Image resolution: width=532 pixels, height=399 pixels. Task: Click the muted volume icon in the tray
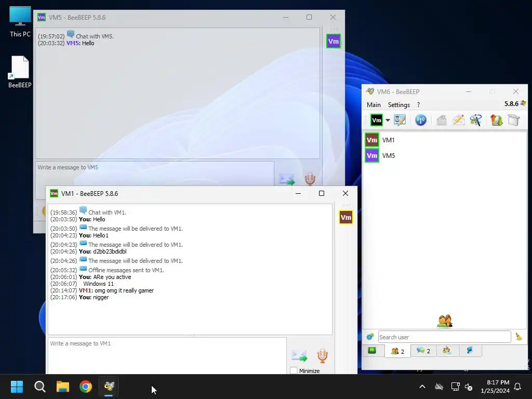[469, 387]
